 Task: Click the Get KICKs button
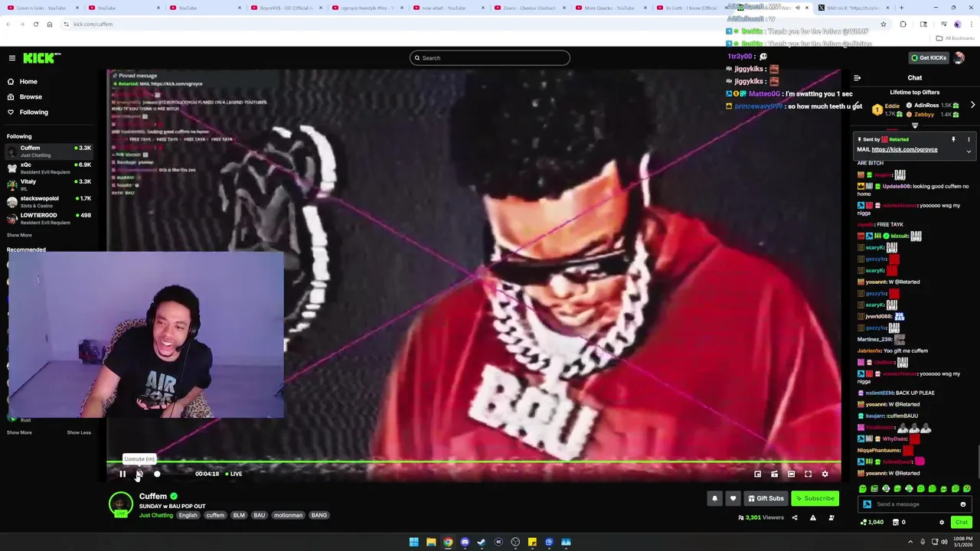[928, 58]
